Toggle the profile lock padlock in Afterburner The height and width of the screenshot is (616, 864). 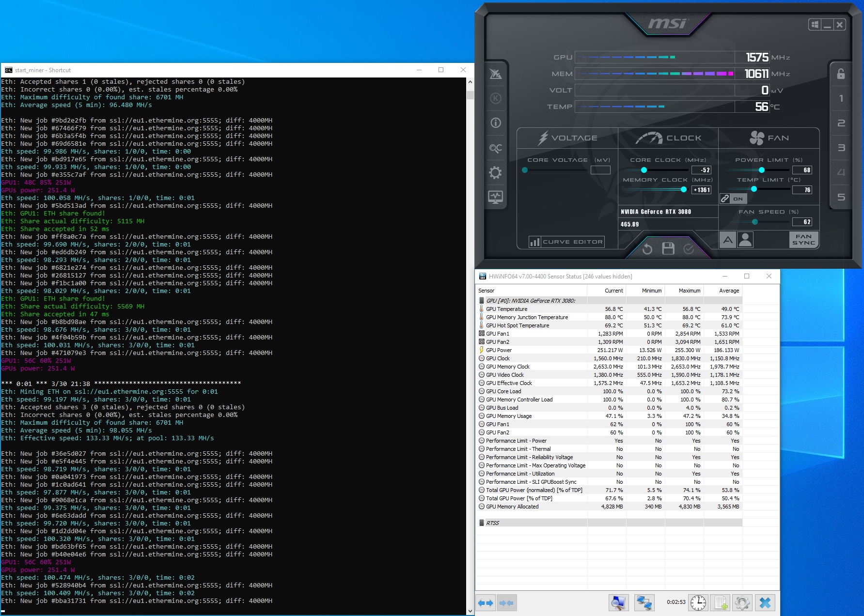[x=841, y=74]
